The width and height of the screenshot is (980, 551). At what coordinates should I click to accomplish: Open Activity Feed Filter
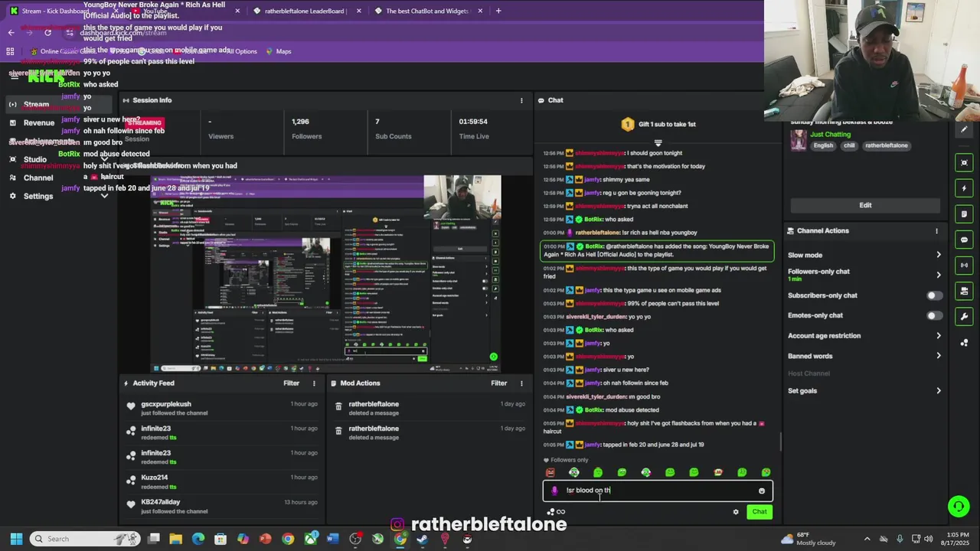pos(291,383)
